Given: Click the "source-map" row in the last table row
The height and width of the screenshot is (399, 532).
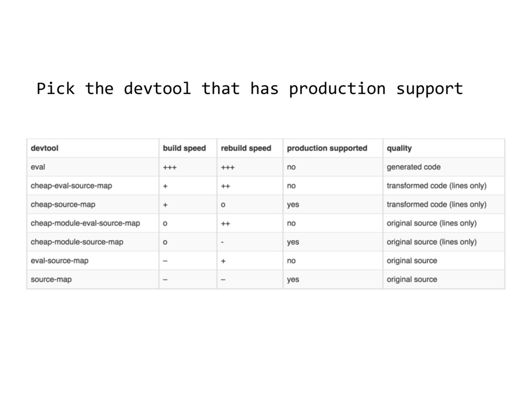Looking at the screenshot, I should (51, 280).
